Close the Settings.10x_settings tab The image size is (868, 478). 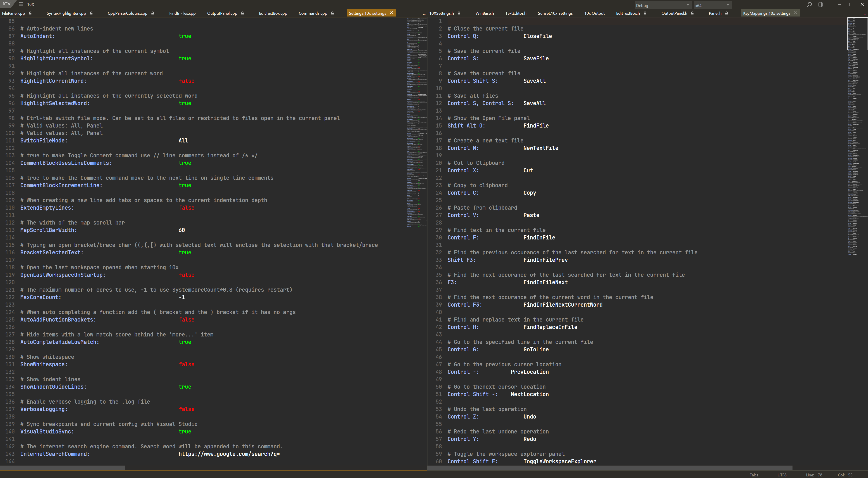[x=391, y=13]
